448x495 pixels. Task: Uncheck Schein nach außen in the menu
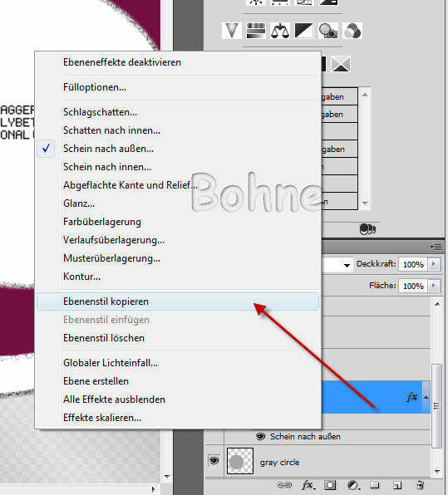pos(108,149)
